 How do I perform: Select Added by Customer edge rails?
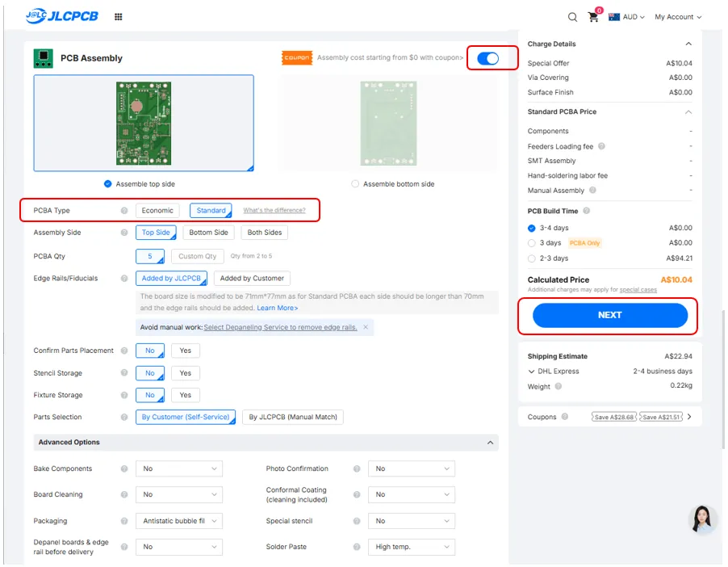pyautogui.click(x=252, y=279)
